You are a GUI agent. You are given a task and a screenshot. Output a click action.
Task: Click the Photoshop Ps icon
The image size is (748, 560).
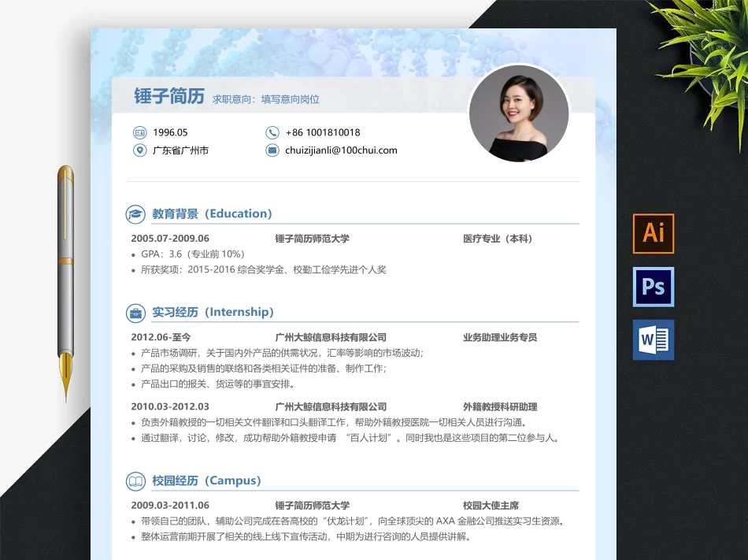pyautogui.click(x=653, y=287)
